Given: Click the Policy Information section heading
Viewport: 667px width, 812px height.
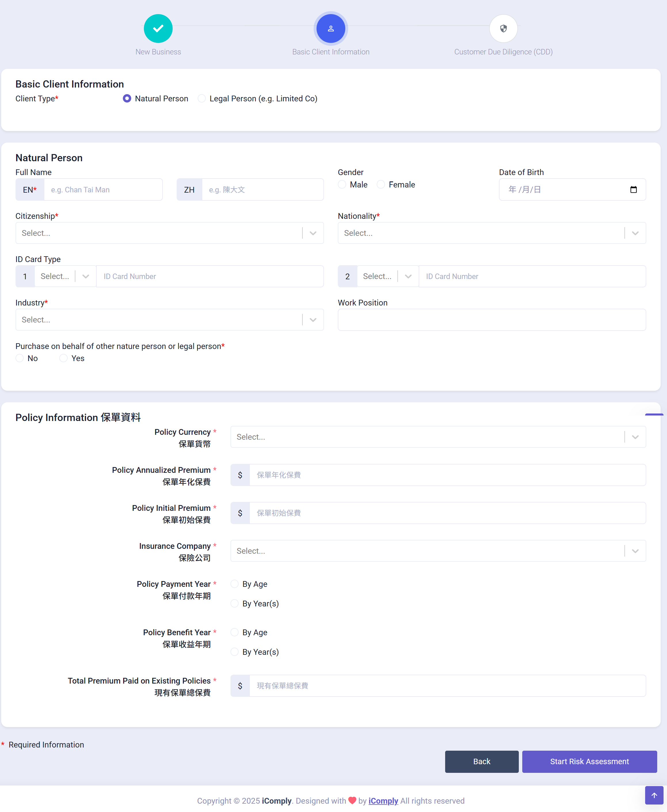Looking at the screenshot, I should coord(78,418).
